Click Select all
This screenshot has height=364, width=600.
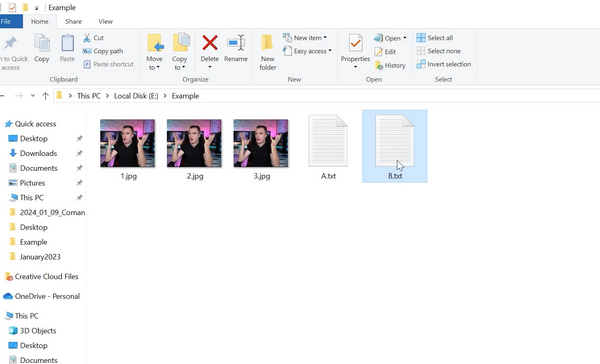pos(435,38)
